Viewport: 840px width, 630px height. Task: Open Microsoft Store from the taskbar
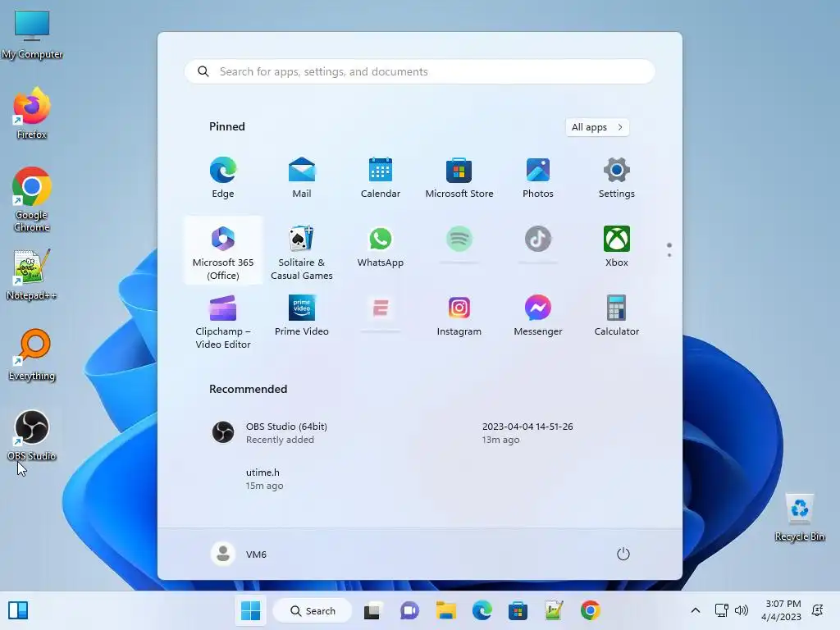pyautogui.click(x=518, y=610)
